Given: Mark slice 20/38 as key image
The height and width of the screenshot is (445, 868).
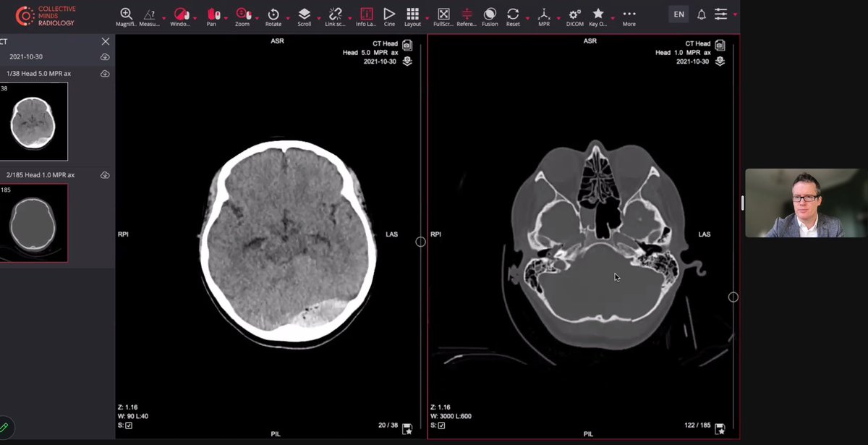Looking at the screenshot, I should coord(407,429).
